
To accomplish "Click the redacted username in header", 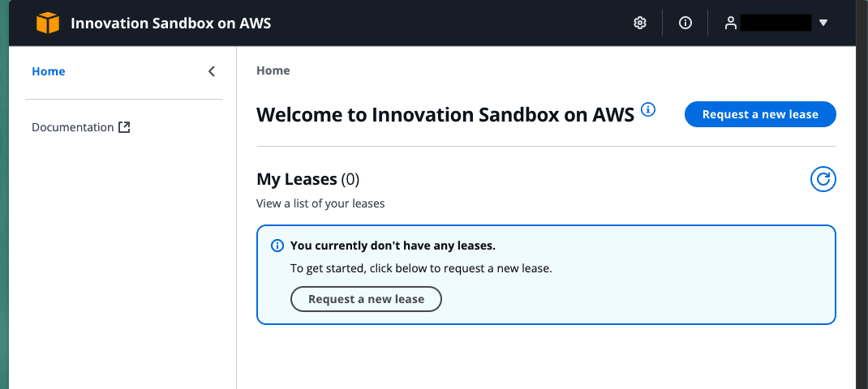I will click(x=776, y=24).
